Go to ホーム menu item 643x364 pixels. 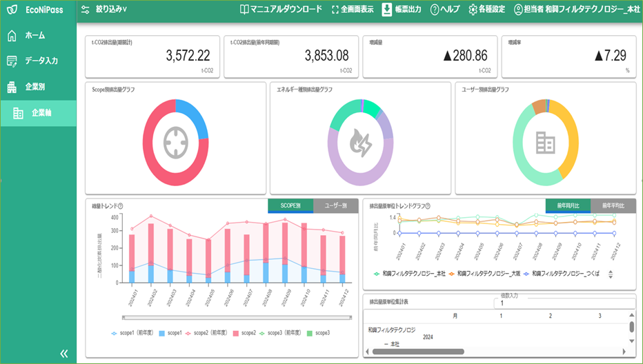(x=35, y=36)
